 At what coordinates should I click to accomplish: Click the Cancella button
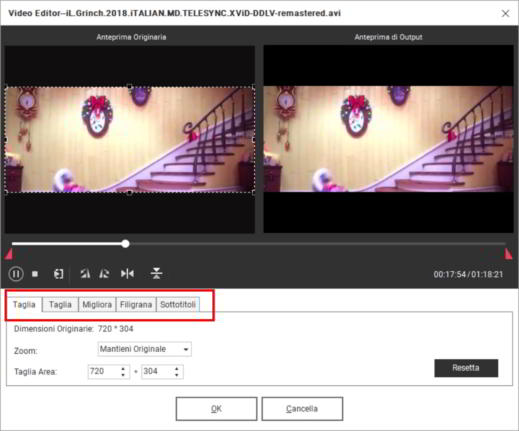[x=302, y=409]
